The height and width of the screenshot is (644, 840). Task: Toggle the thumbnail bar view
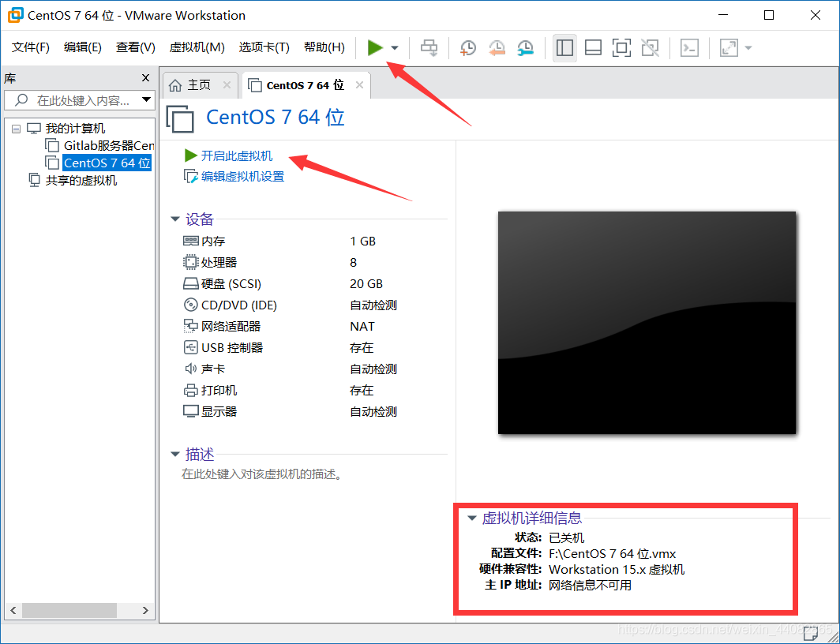tap(593, 47)
